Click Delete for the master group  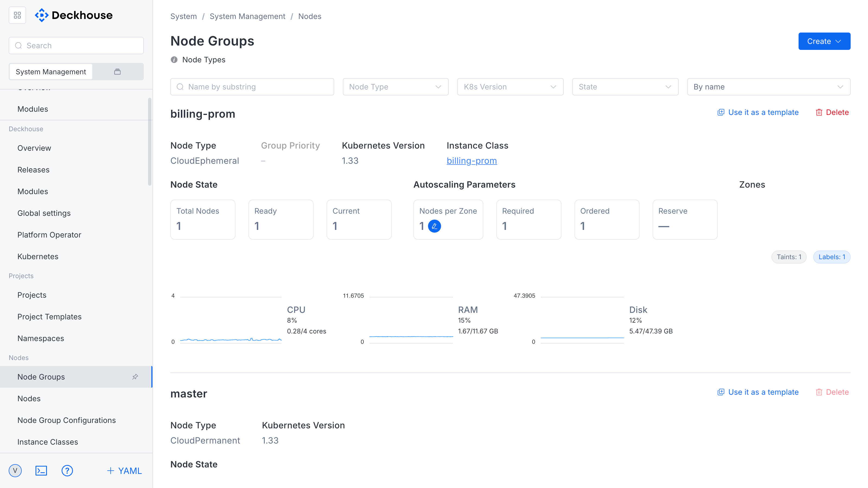(832, 392)
